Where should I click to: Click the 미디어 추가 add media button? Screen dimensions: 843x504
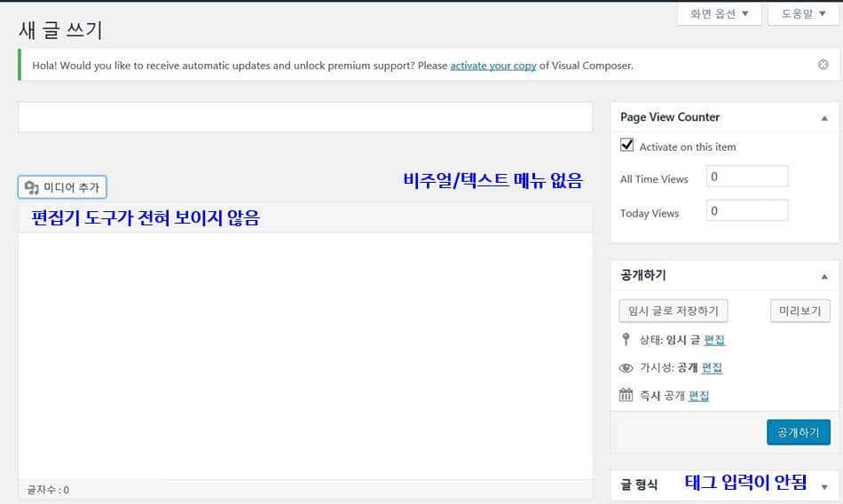point(62,187)
